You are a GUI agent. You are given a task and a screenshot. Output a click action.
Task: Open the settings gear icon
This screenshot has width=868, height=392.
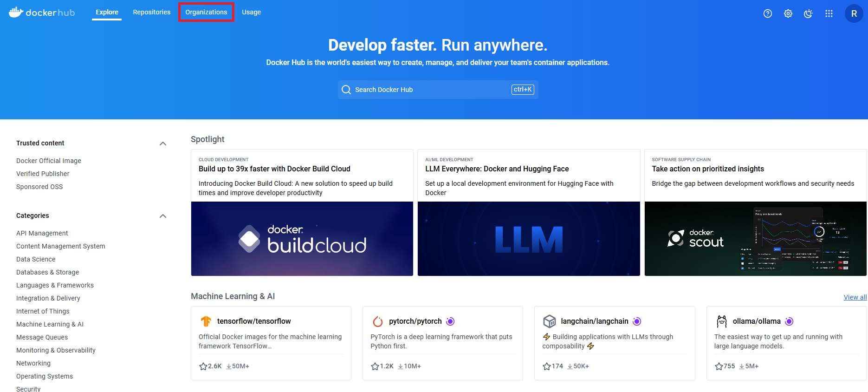[x=788, y=13]
